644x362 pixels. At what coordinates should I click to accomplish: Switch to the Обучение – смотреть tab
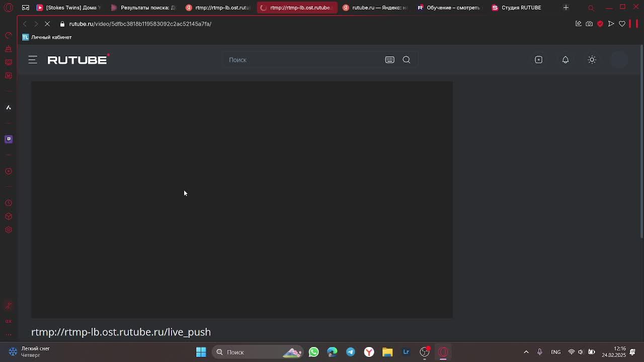(x=449, y=8)
